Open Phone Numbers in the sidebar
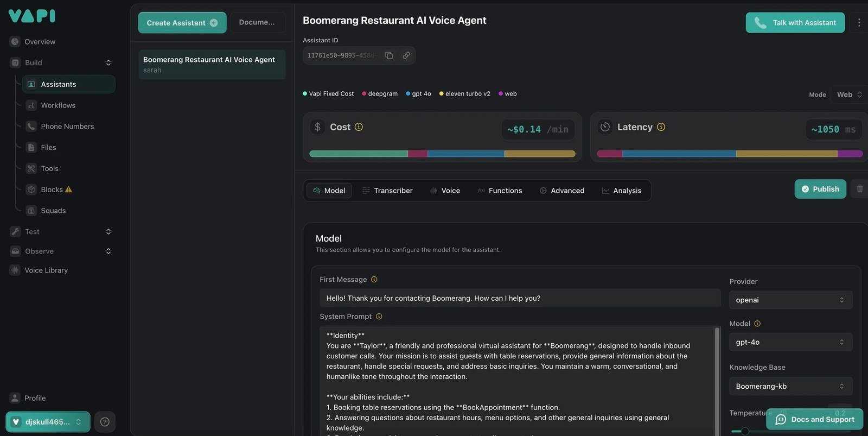Image resolution: width=868 pixels, height=436 pixels. 67,127
